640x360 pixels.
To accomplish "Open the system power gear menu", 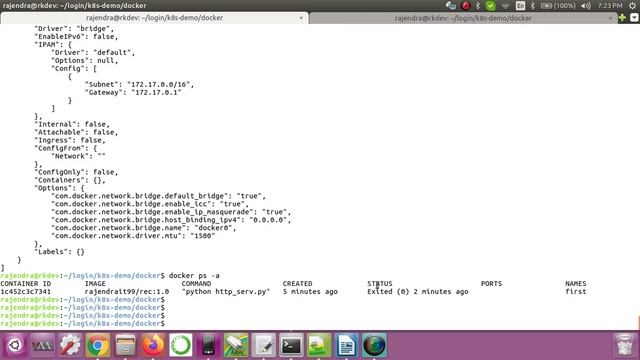I will point(633,6).
